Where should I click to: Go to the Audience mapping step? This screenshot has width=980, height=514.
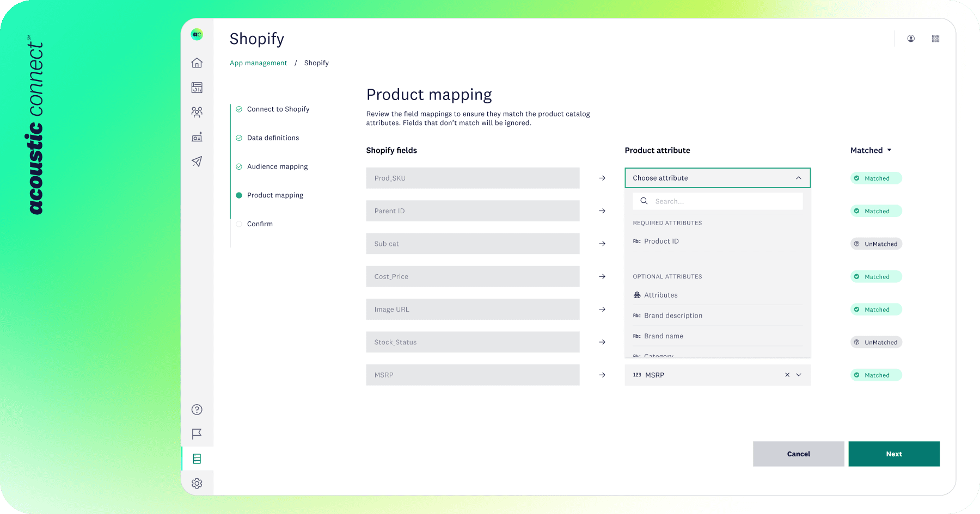click(277, 166)
